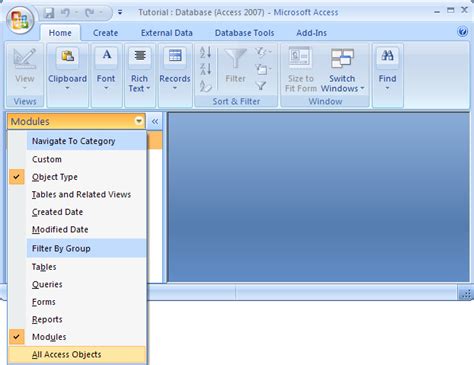Click the Undo icon in Quick Access Toolbar
Image resolution: width=474 pixels, height=365 pixels.
pos(65,13)
